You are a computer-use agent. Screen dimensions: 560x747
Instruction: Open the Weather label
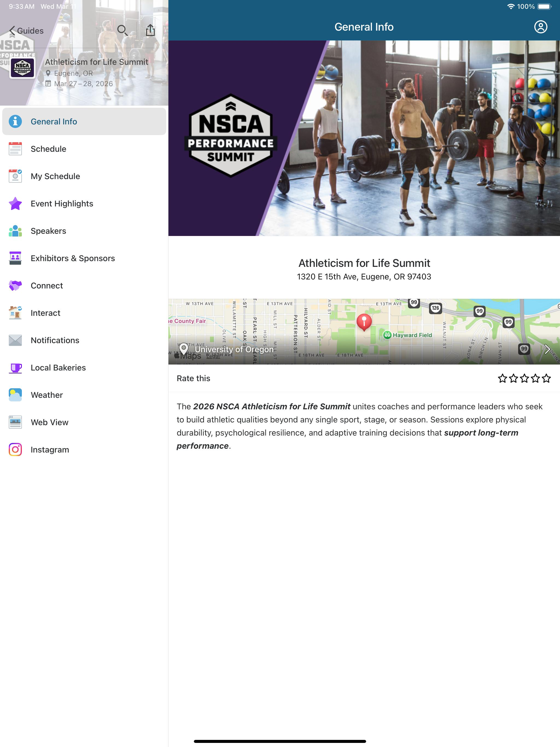46,395
